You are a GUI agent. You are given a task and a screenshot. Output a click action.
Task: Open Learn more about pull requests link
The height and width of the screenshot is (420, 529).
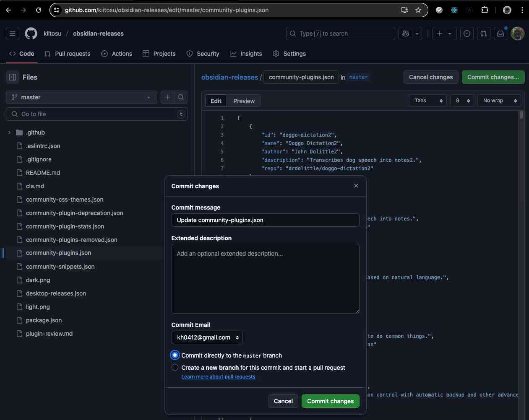[x=218, y=377]
